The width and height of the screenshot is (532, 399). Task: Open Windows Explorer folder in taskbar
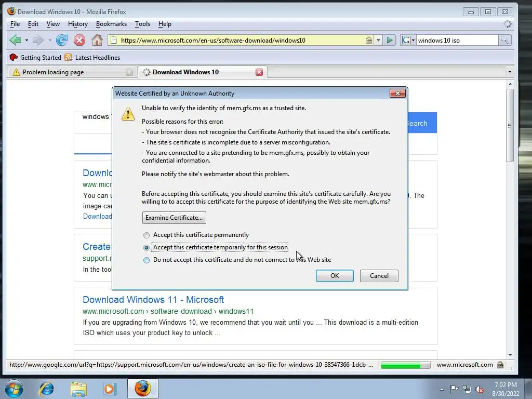(x=78, y=389)
